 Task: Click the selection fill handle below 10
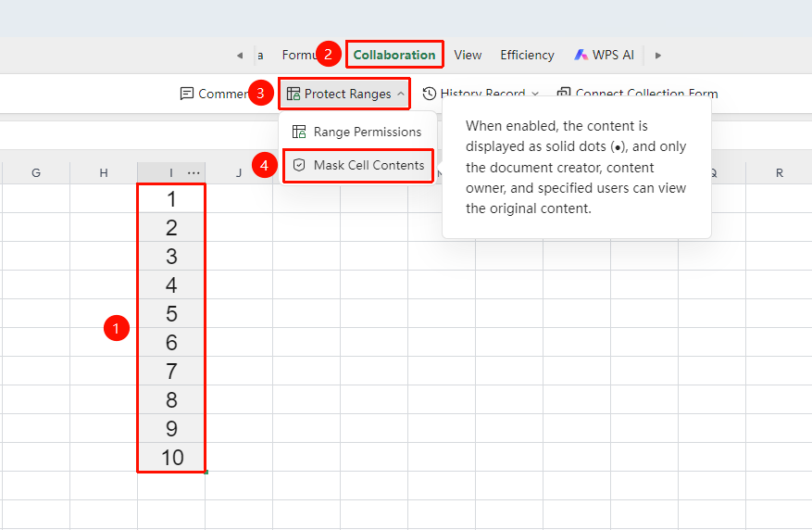pos(206,472)
